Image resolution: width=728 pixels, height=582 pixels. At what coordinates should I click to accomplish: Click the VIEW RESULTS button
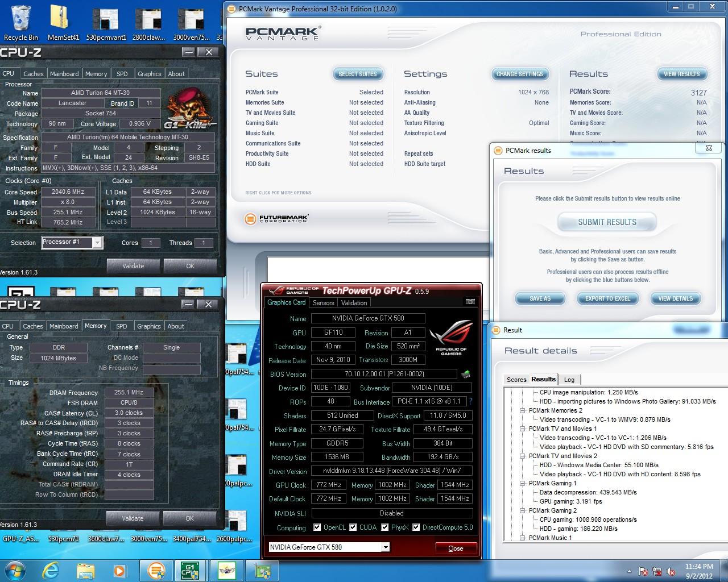[682, 74]
